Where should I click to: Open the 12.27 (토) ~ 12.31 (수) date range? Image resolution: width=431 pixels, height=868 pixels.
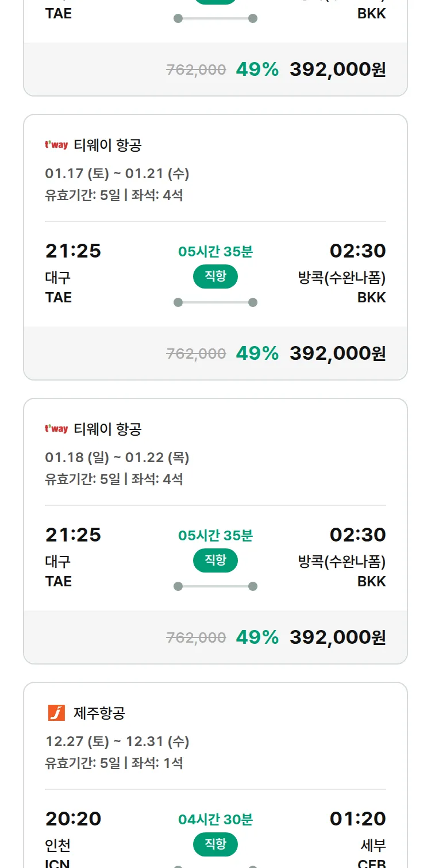[x=117, y=742]
